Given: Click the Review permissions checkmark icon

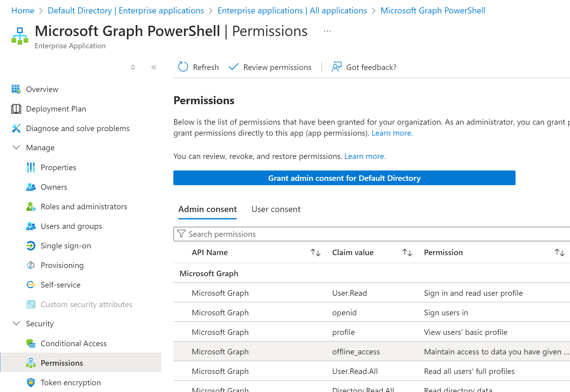Looking at the screenshot, I should coord(233,67).
